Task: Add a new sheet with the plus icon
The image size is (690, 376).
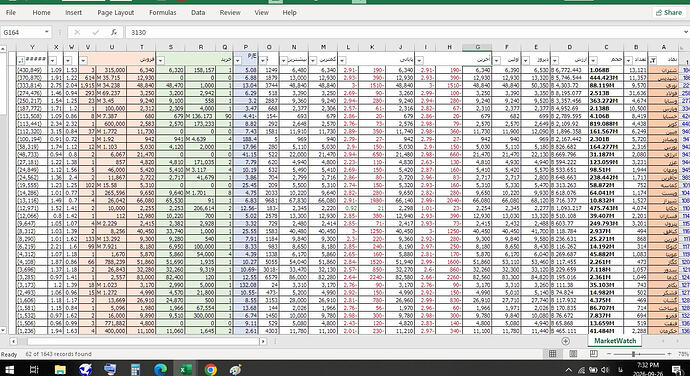Action: click(565, 341)
